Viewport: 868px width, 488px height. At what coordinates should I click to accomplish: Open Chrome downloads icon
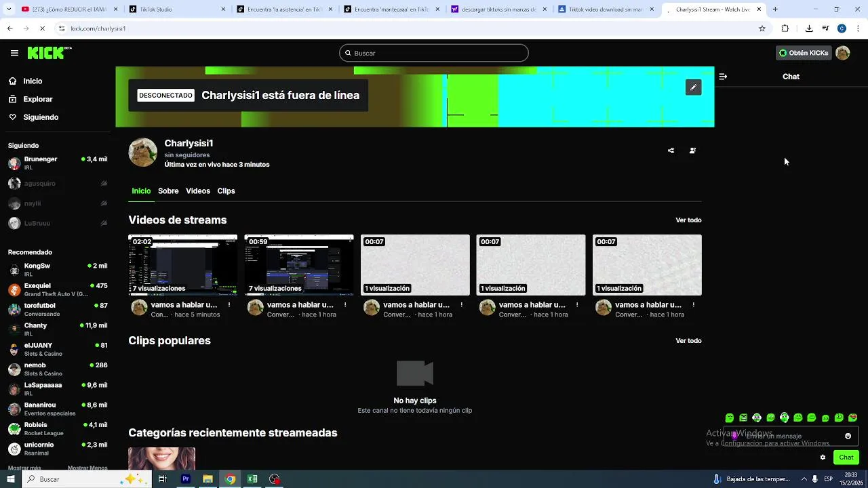(x=809, y=28)
